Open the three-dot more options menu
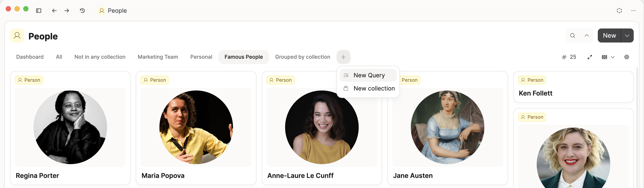 (x=633, y=11)
